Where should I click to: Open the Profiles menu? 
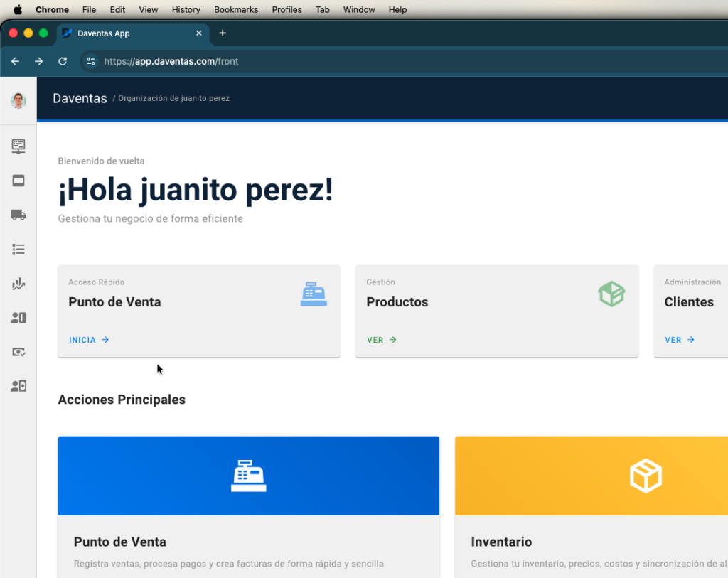coord(287,9)
